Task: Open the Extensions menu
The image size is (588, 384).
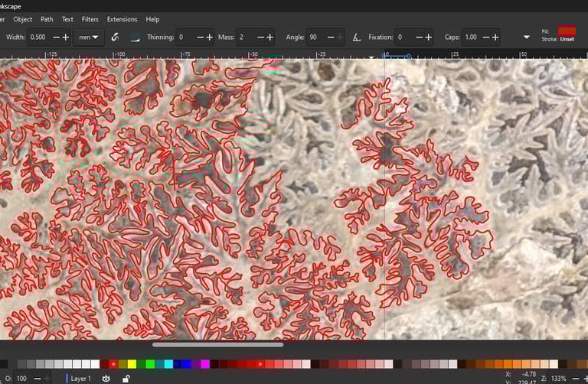Action: coord(122,19)
